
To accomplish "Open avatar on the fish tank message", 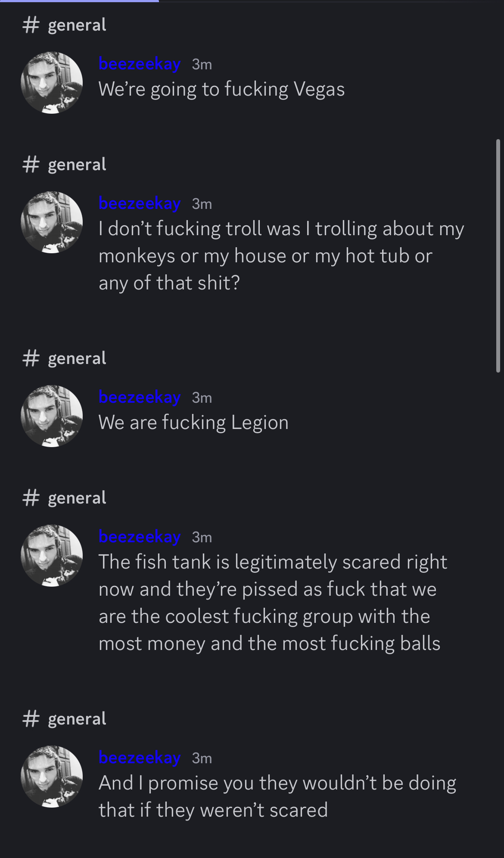I will (52, 556).
